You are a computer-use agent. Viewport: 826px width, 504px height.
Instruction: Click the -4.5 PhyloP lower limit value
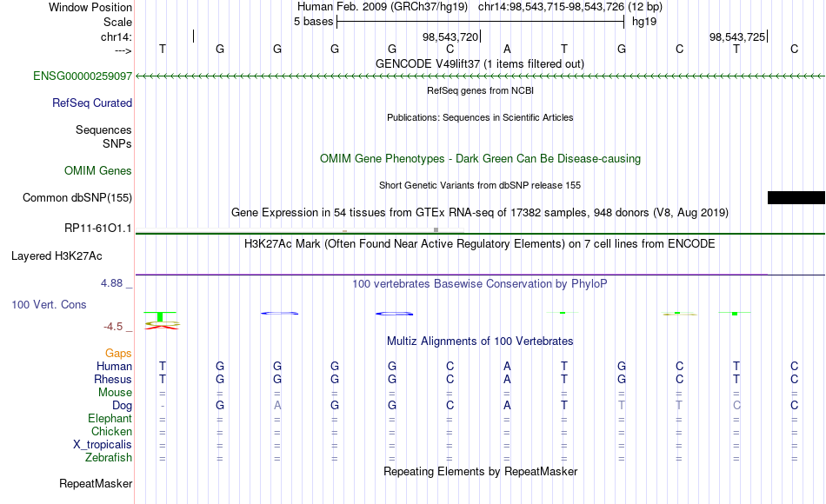pos(113,327)
